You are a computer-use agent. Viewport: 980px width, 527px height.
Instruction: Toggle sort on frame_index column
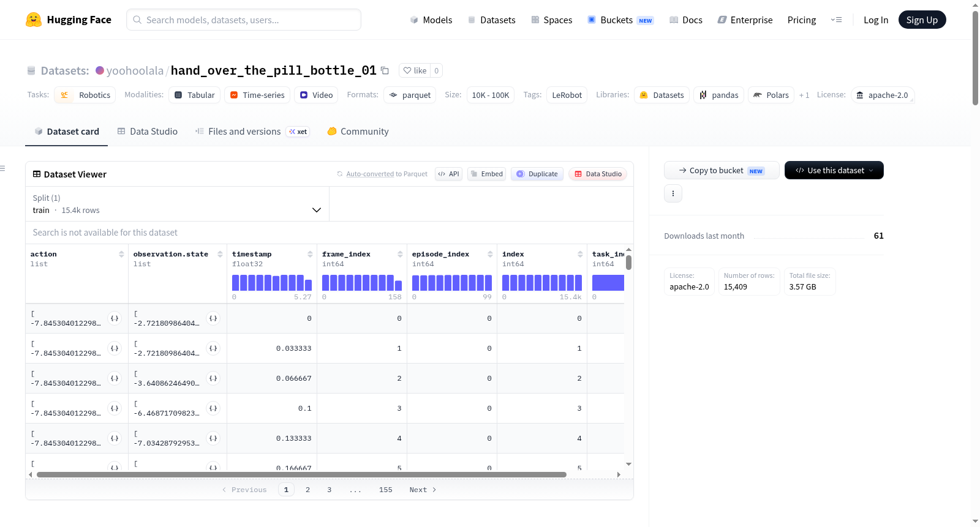click(x=400, y=254)
